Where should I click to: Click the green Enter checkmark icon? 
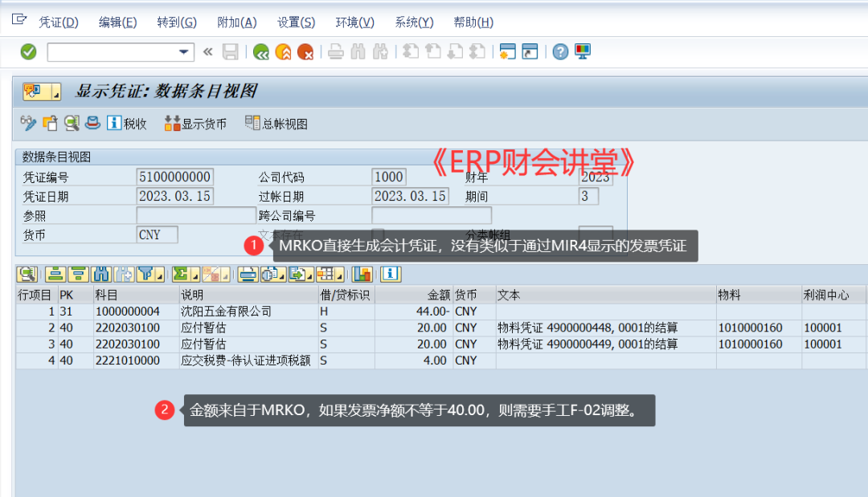tap(28, 52)
